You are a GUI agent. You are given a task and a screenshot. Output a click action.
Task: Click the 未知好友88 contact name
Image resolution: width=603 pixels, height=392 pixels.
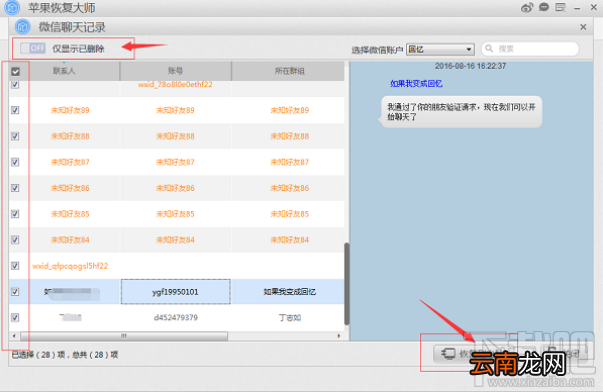click(x=70, y=136)
